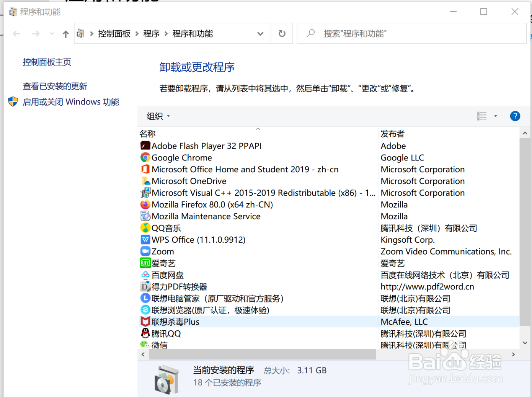This screenshot has height=397, width=532.
Task: Open 查看已安装的更新 from sidebar
Action: (55, 86)
